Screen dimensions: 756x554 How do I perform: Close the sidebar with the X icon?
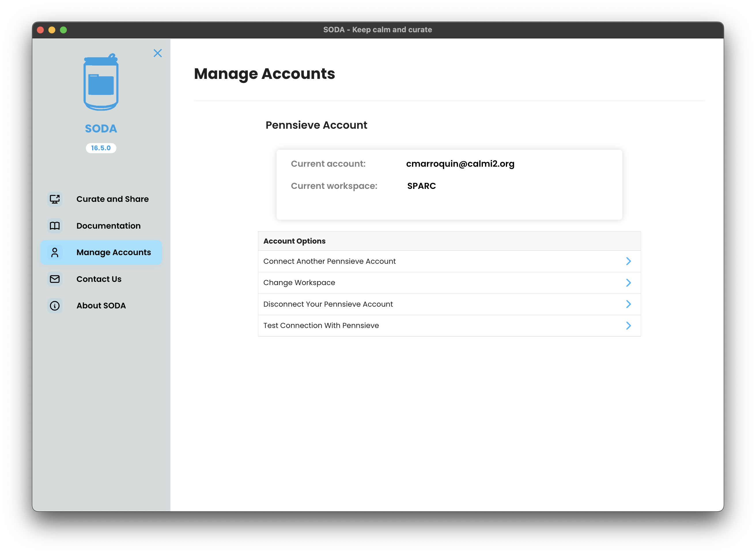(x=157, y=53)
